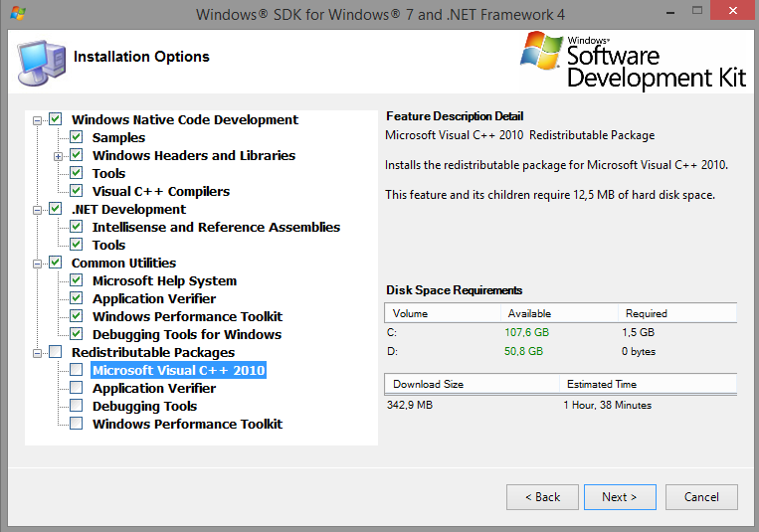Click the Windows Software Development Kit logo
Screen dimensions: 759x532
pos(631,62)
